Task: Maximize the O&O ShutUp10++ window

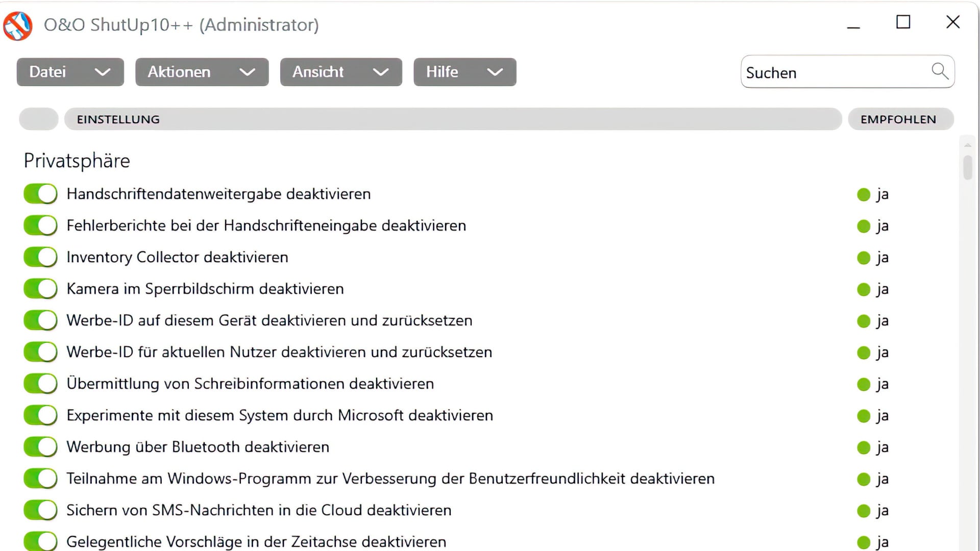Action: coord(903,22)
